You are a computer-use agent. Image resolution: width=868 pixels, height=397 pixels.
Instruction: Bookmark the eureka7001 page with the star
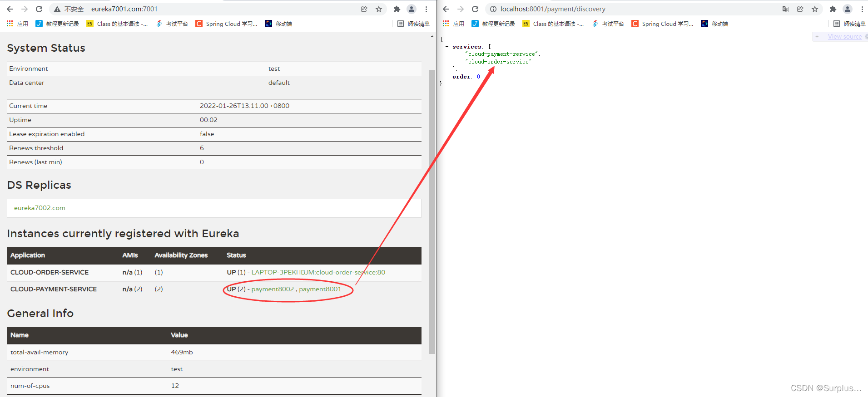pyautogui.click(x=379, y=9)
